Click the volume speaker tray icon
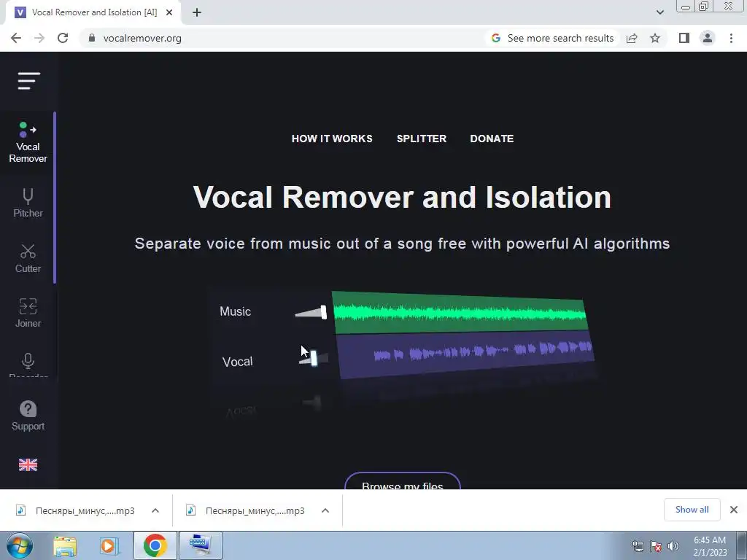The image size is (747, 560). [673, 546]
